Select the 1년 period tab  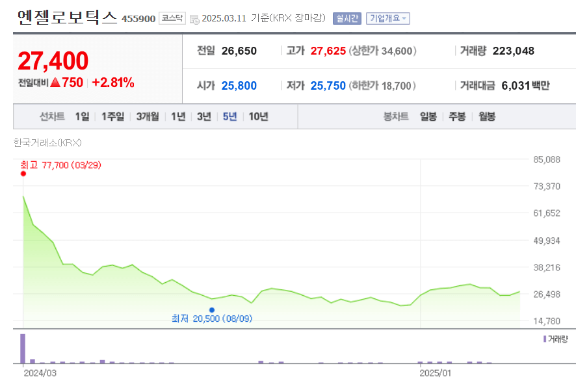[177, 116]
